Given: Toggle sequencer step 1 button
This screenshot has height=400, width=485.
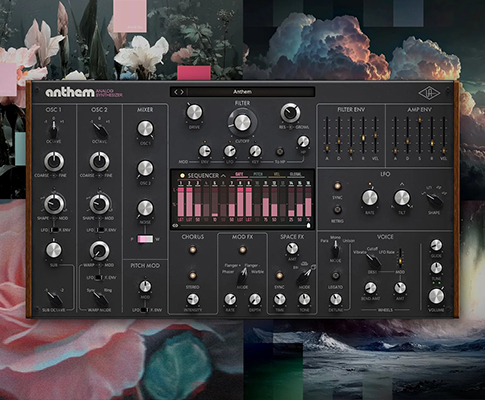Looking at the screenshot, I should click(181, 183).
